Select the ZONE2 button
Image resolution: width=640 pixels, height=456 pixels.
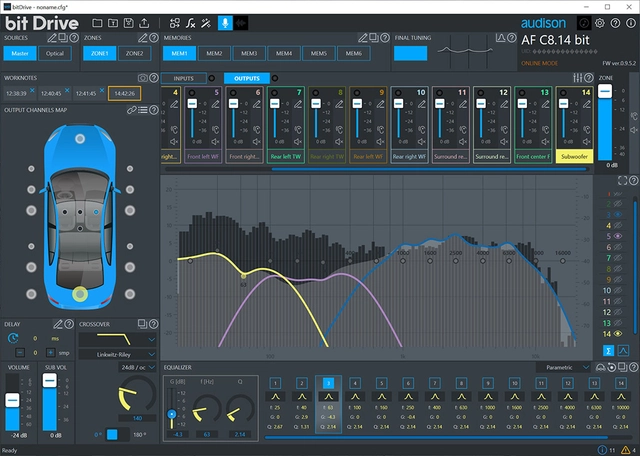click(x=135, y=53)
